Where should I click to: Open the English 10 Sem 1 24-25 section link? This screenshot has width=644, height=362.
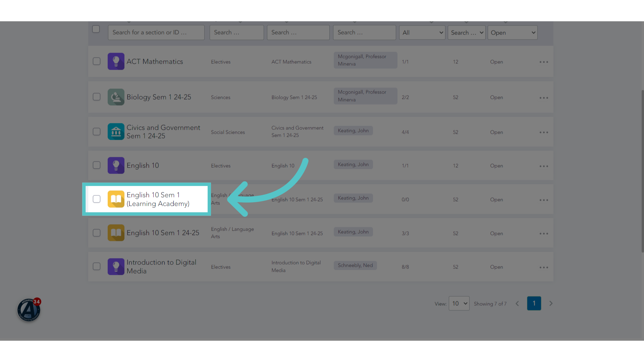click(163, 233)
